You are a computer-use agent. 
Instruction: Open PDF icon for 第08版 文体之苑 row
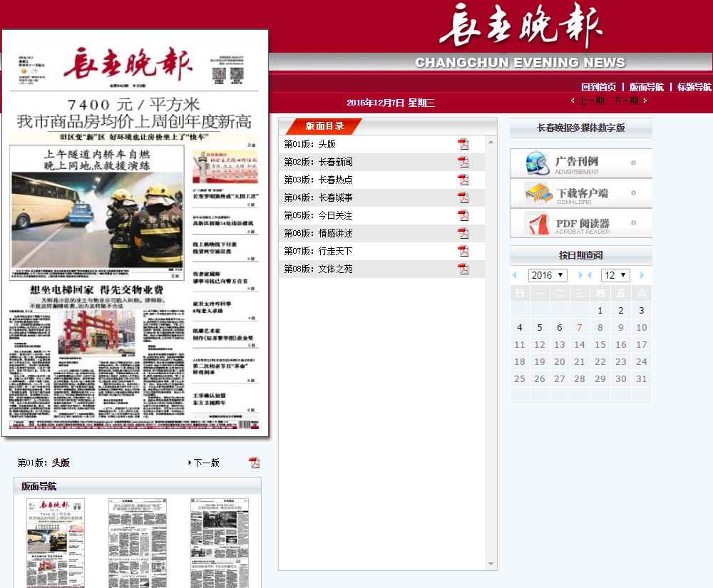463,269
